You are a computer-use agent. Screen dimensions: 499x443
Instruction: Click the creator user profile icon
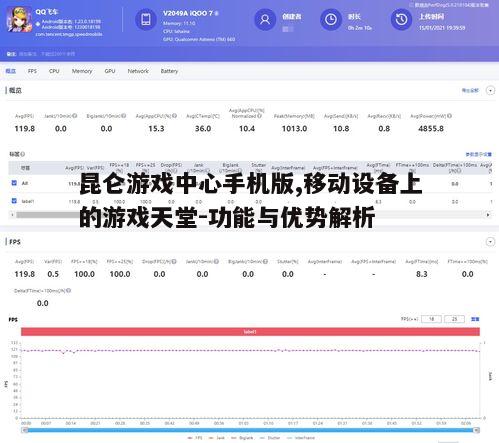(x=265, y=19)
